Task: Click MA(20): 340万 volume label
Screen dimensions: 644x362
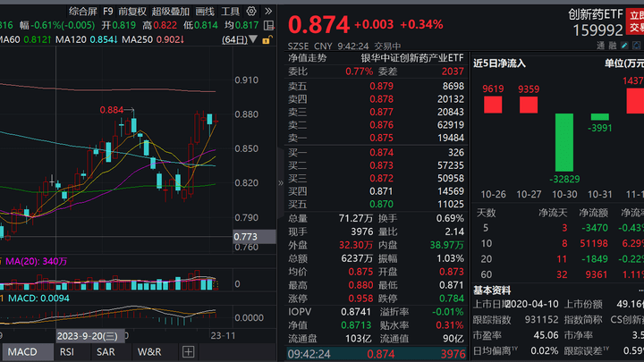Action: click(36, 261)
